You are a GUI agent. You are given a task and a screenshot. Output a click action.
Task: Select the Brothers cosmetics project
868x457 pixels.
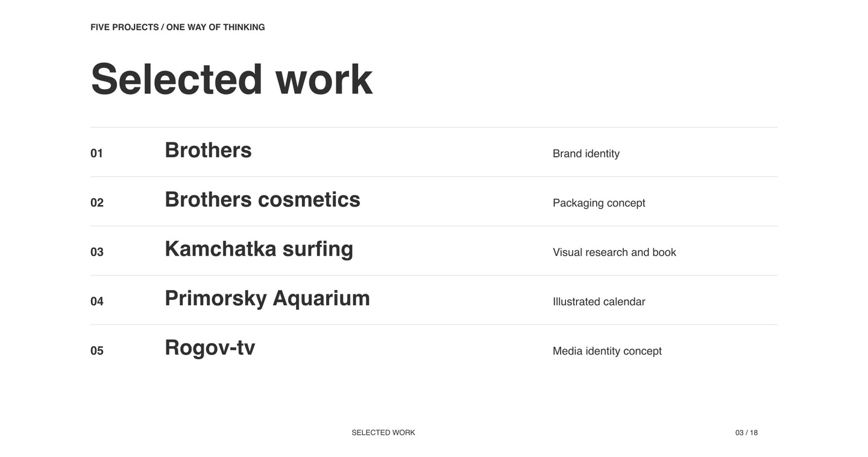[x=262, y=200]
